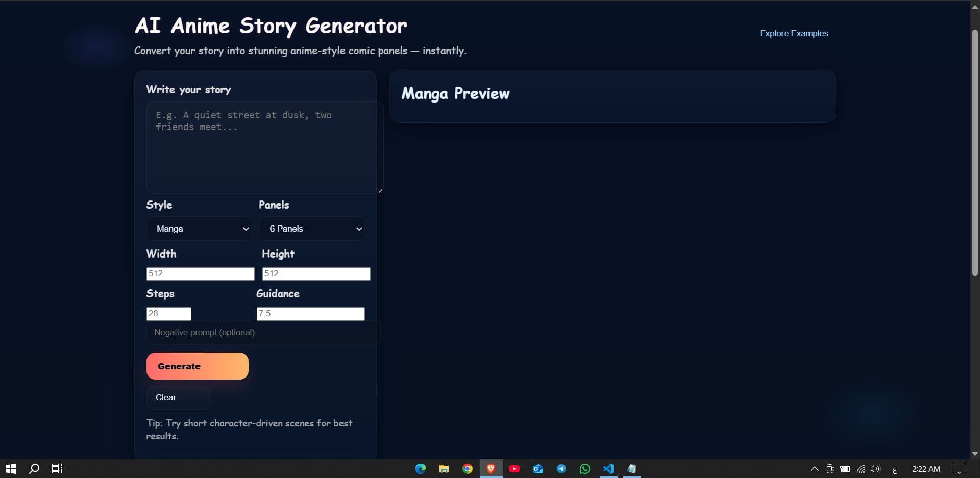Click the Generate button
Viewport: 980px width, 478px height.
tap(197, 366)
